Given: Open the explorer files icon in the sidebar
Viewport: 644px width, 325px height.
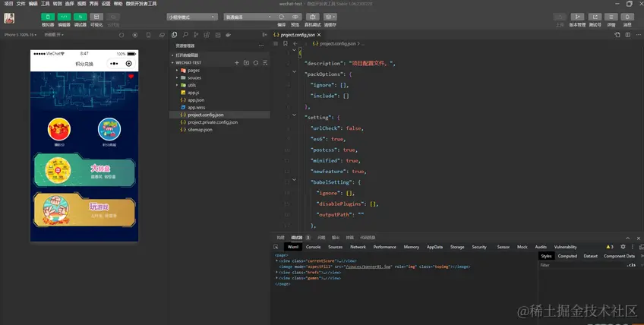Looking at the screenshot, I should (x=175, y=35).
